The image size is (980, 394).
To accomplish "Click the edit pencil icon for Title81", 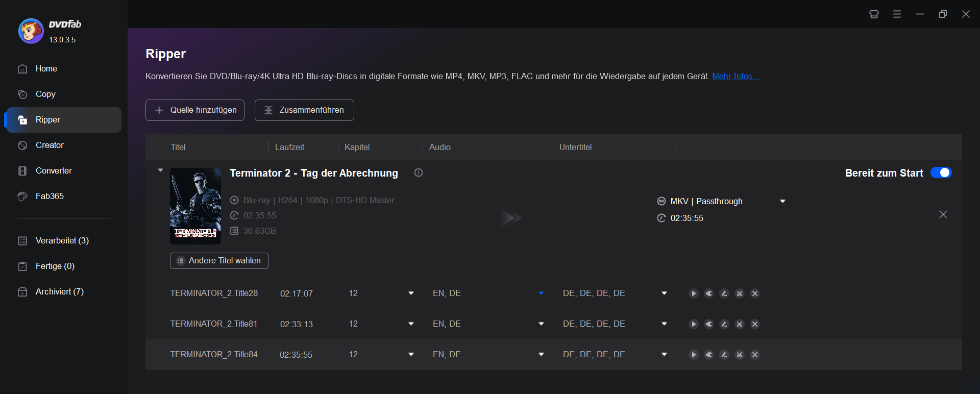I will (x=724, y=324).
